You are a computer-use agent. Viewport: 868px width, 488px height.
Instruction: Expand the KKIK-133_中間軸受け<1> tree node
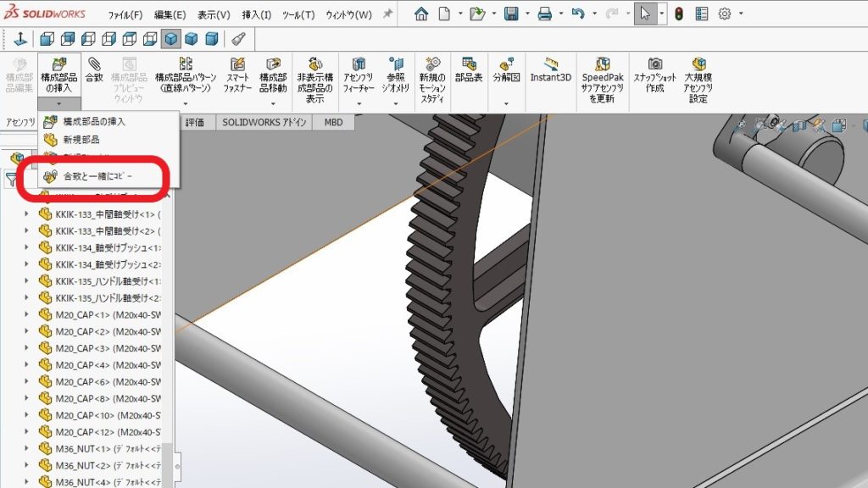(x=26, y=214)
